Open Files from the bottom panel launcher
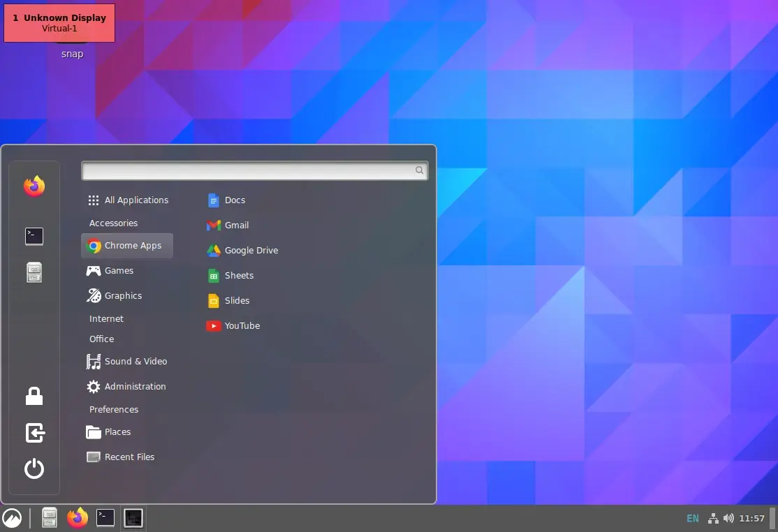 pos(49,518)
